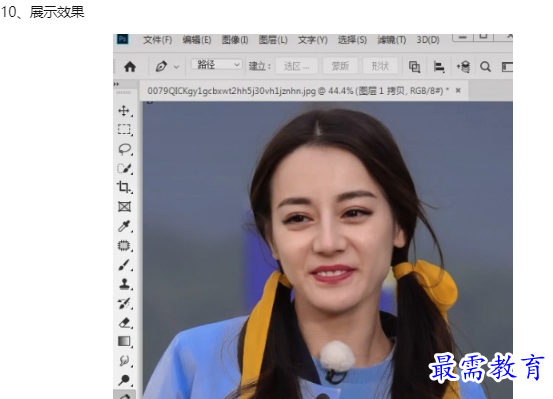The image size is (553, 399).
Task: Select the Brush tool
Action: coord(124,265)
